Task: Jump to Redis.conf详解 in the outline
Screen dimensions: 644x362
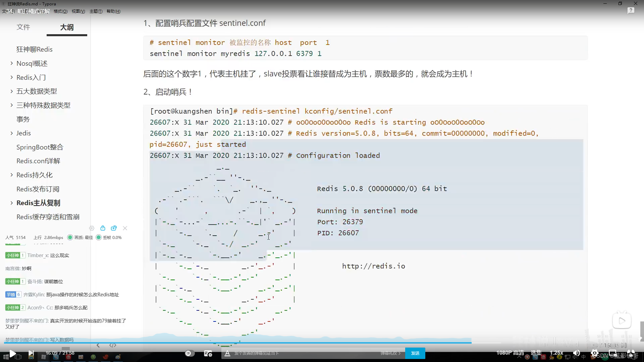Action: tap(38, 161)
